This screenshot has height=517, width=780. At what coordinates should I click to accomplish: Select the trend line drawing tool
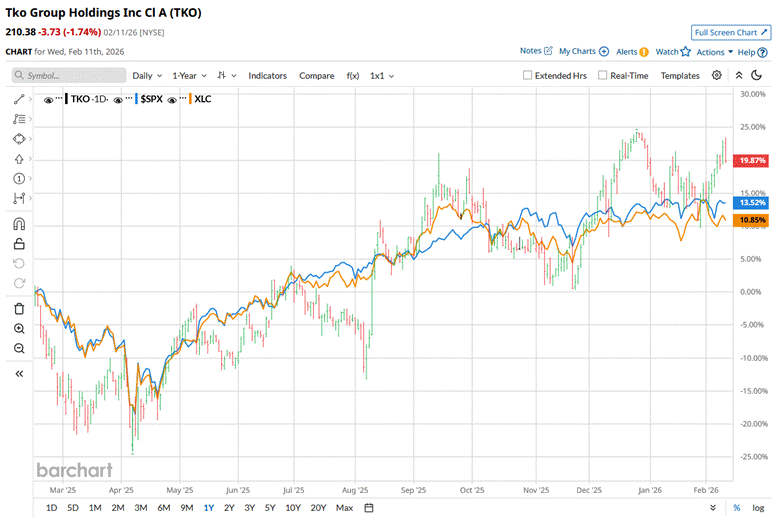tap(19, 99)
